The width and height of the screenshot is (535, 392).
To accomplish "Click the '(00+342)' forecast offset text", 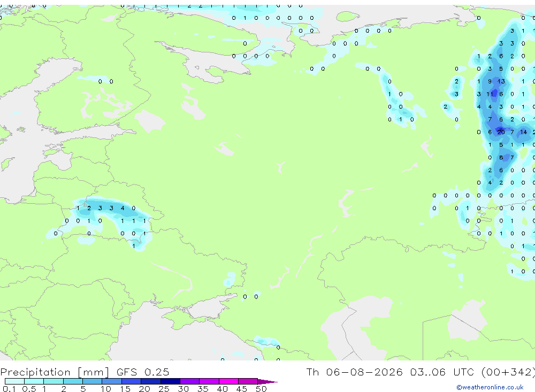I will (508, 372).
